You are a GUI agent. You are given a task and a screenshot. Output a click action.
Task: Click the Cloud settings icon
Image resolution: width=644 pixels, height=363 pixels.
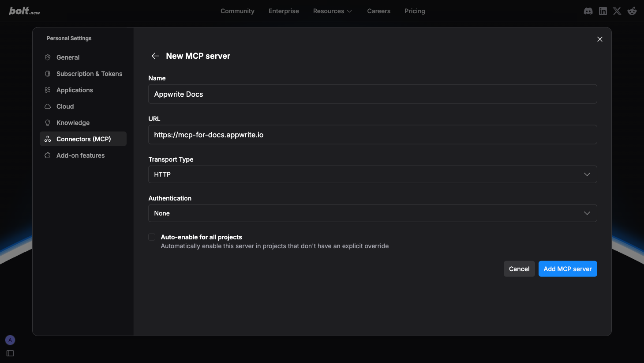47,106
